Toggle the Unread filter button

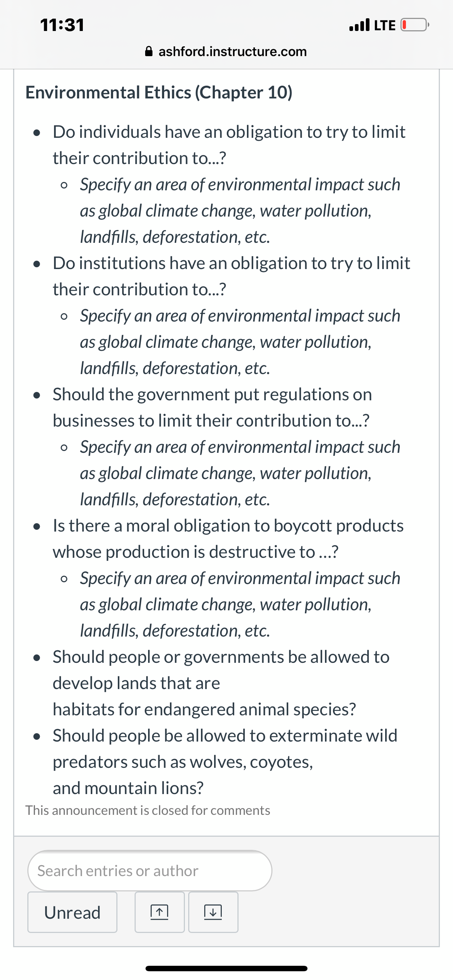[72, 912]
